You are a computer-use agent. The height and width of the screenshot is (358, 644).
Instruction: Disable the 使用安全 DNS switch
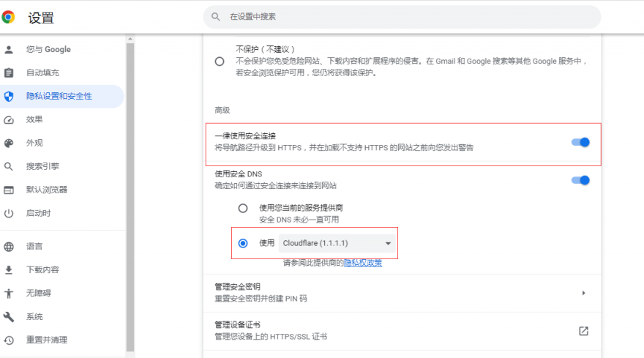pos(580,180)
